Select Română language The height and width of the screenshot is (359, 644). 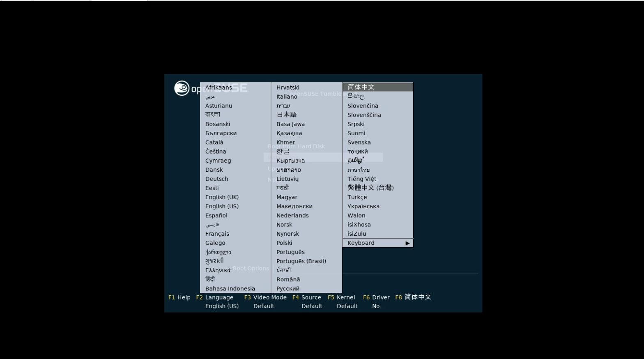(288, 279)
